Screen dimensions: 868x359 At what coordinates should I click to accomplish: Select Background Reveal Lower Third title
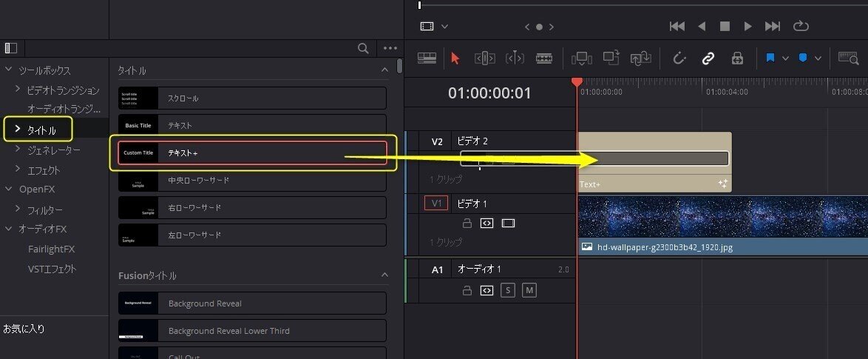pyautogui.click(x=252, y=331)
